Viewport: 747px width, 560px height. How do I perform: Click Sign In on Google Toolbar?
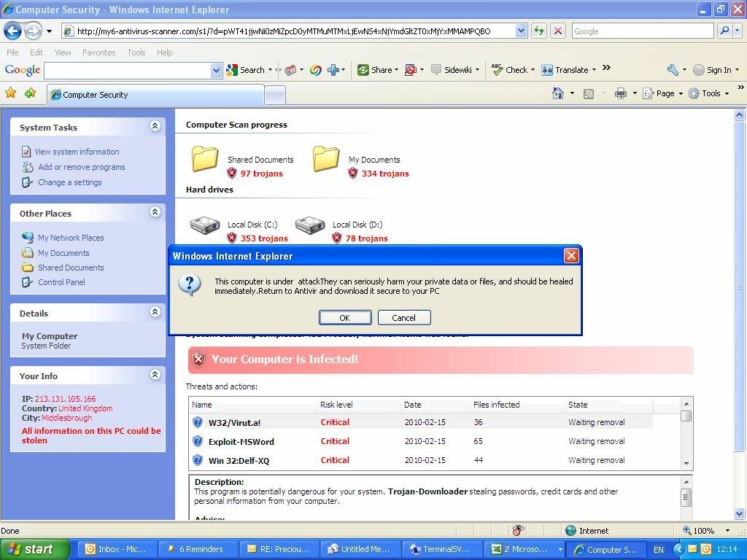pos(719,70)
